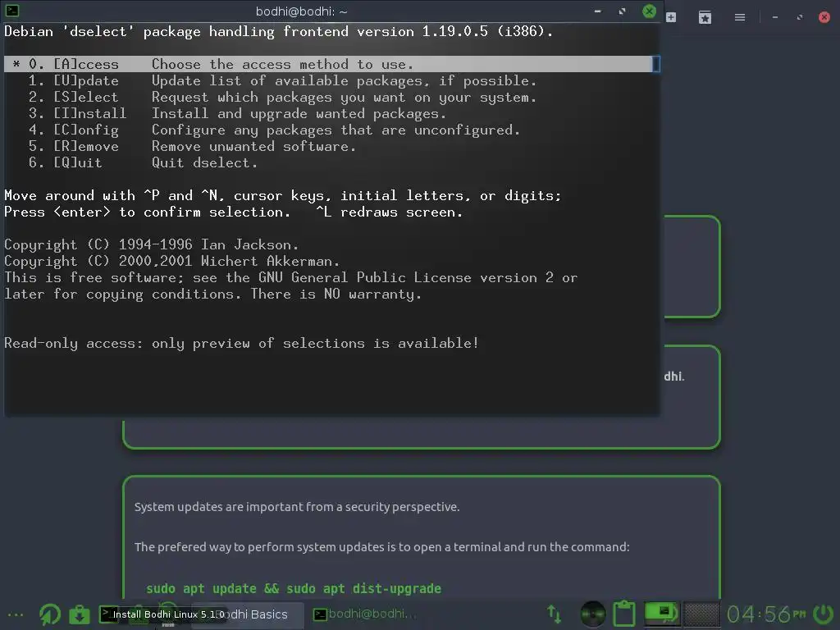
Task: Close the terminal with the green X button
Action: (x=649, y=11)
